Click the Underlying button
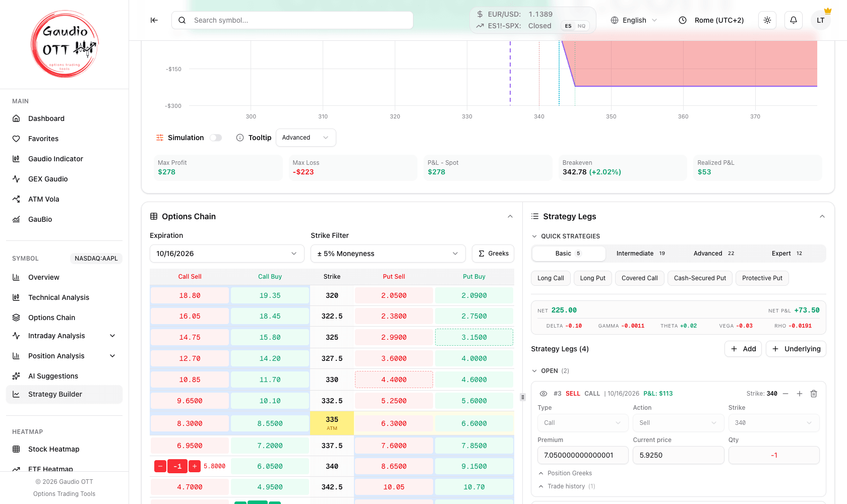This screenshot has height=504, width=847. pos(796,349)
